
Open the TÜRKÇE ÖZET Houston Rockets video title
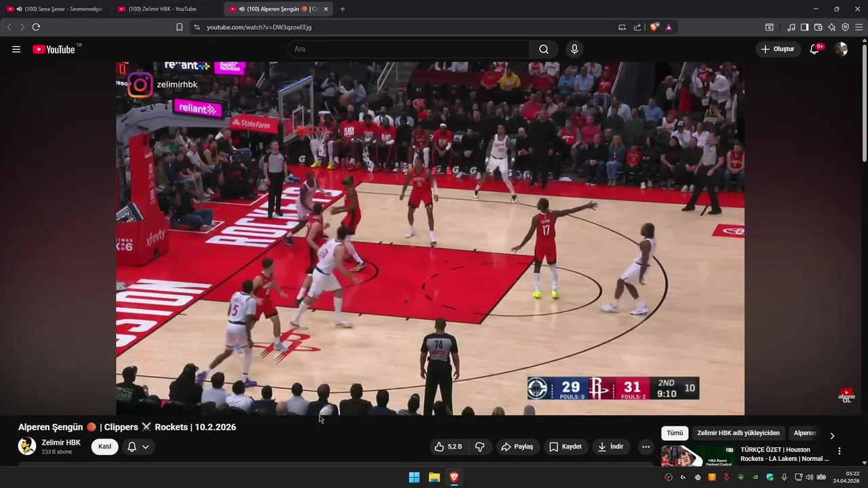(785, 454)
